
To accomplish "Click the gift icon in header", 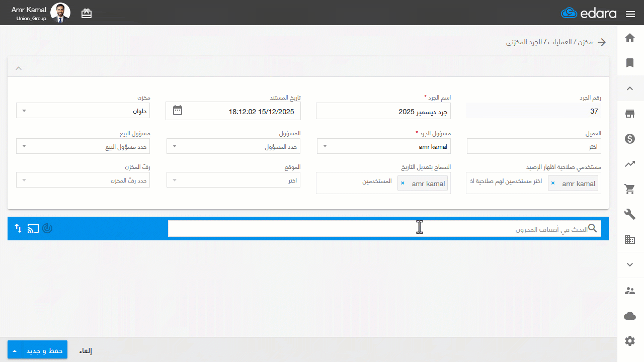I will point(87,14).
